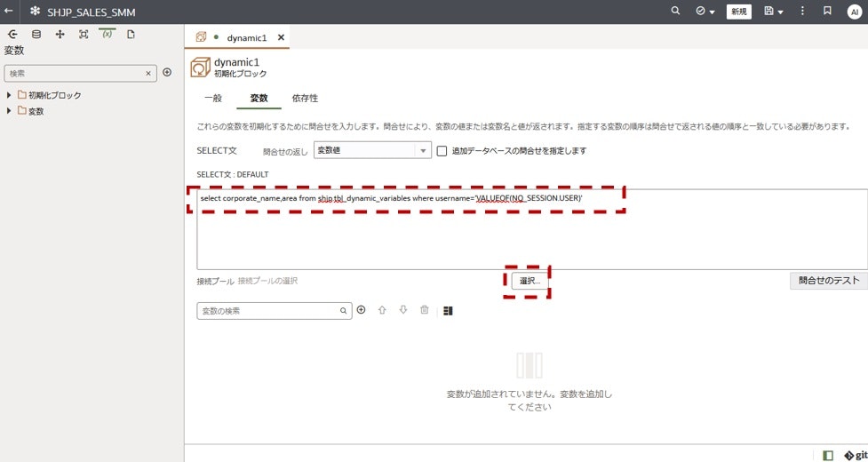Select the presentation layer frame icon
Viewport: 868px width, 462px height.
point(84,35)
